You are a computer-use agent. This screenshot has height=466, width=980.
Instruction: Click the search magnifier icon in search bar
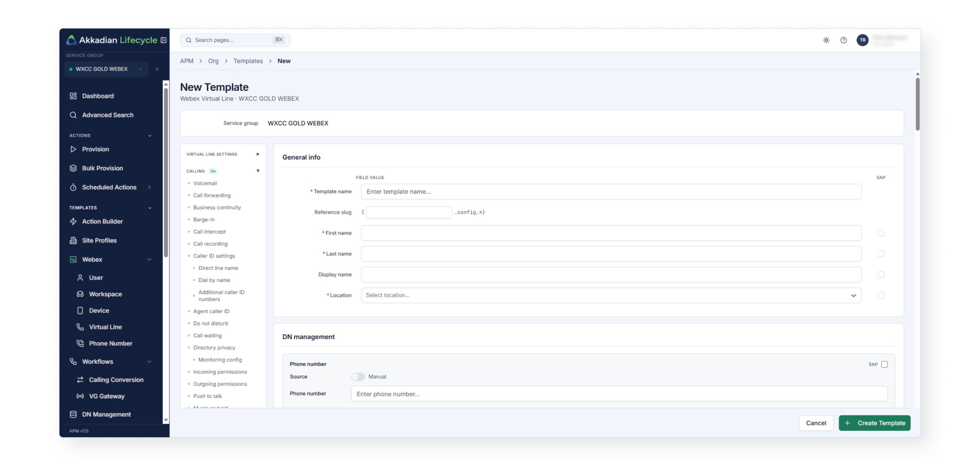(x=189, y=40)
